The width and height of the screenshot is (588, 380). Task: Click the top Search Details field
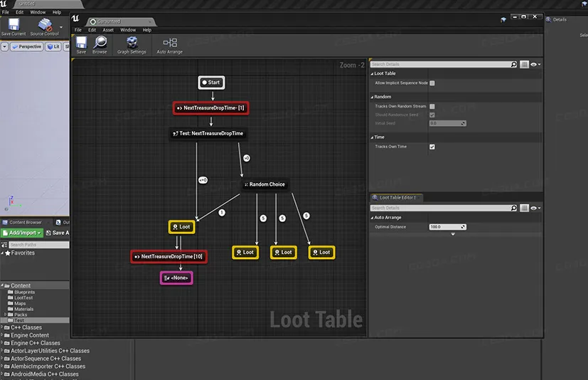444,65
